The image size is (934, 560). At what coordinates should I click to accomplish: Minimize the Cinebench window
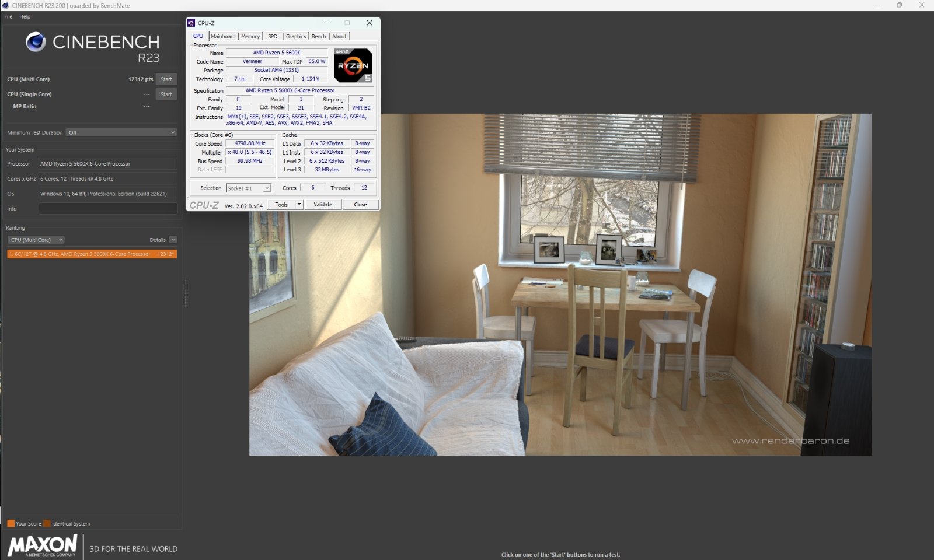click(877, 5)
